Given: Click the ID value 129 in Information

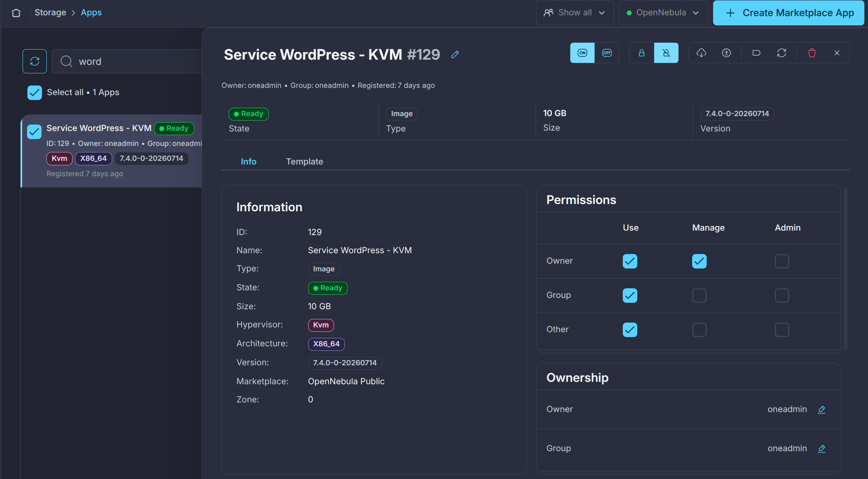Looking at the screenshot, I should 315,232.
